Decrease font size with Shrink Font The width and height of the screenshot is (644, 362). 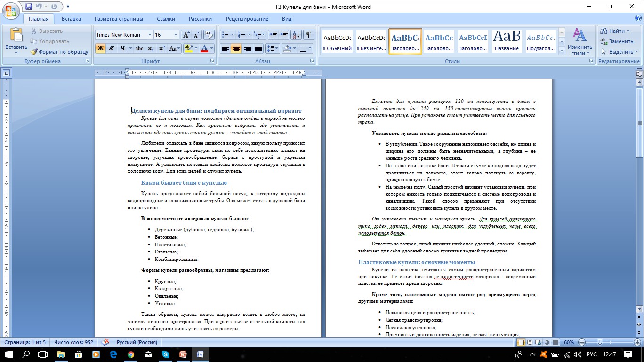point(196,35)
